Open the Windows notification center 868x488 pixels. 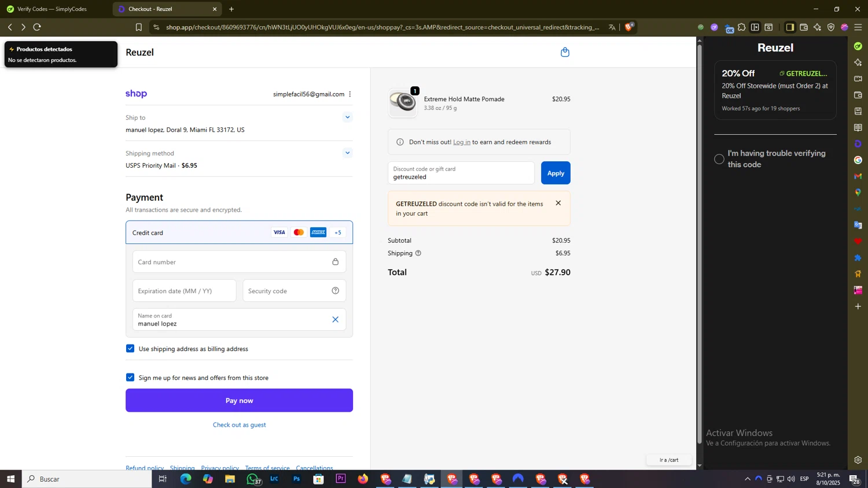854,479
